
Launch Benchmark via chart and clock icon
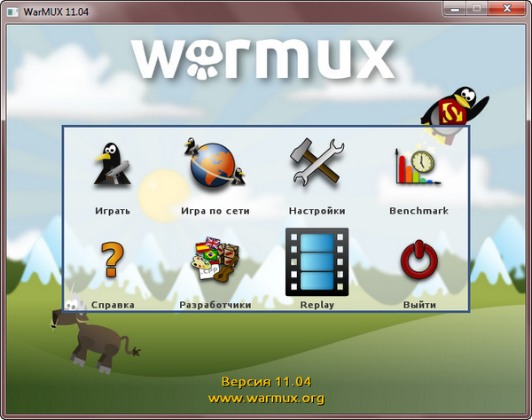418,167
